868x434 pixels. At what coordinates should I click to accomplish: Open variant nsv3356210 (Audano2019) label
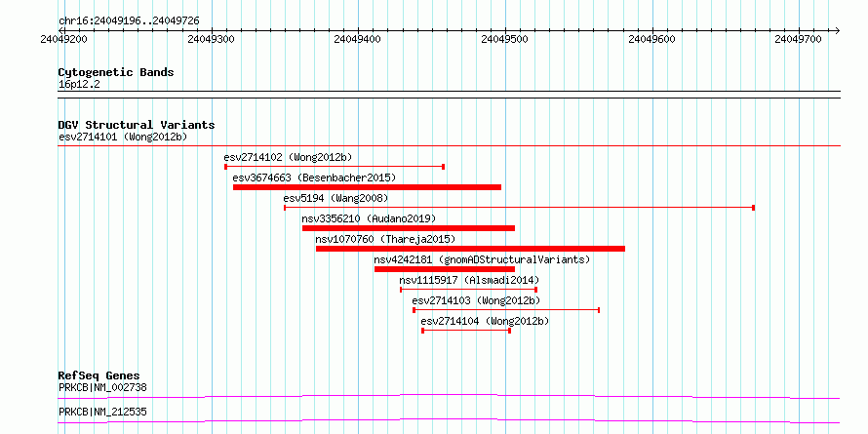tap(369, 218)
